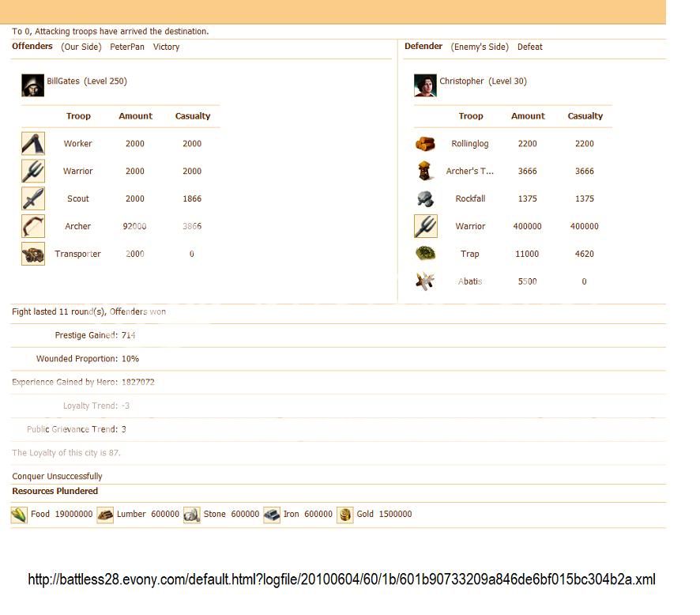700x615 pixels.
Task: Select the Trap defense icon
Action: [425, 255]
